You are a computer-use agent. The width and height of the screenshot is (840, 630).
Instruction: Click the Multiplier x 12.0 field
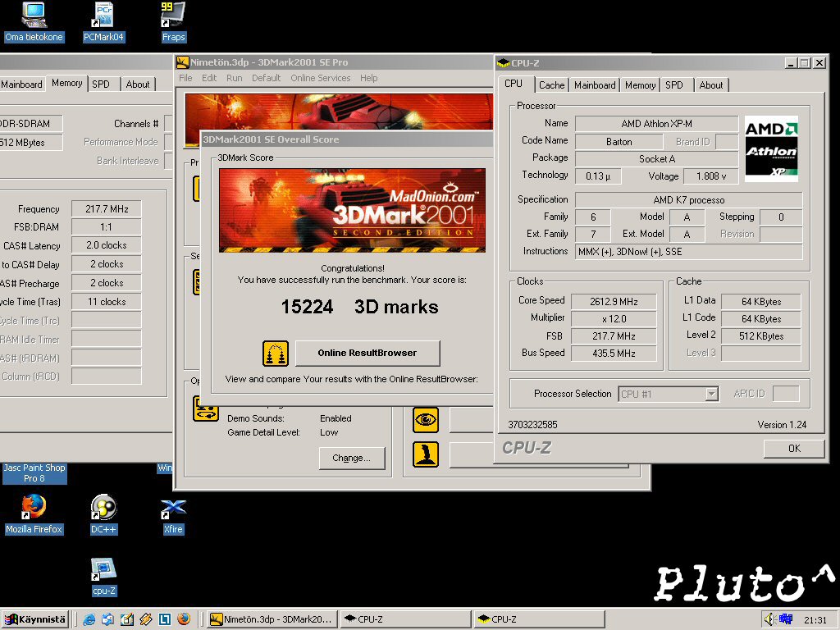pyautogui.click(x=614, y=319)
